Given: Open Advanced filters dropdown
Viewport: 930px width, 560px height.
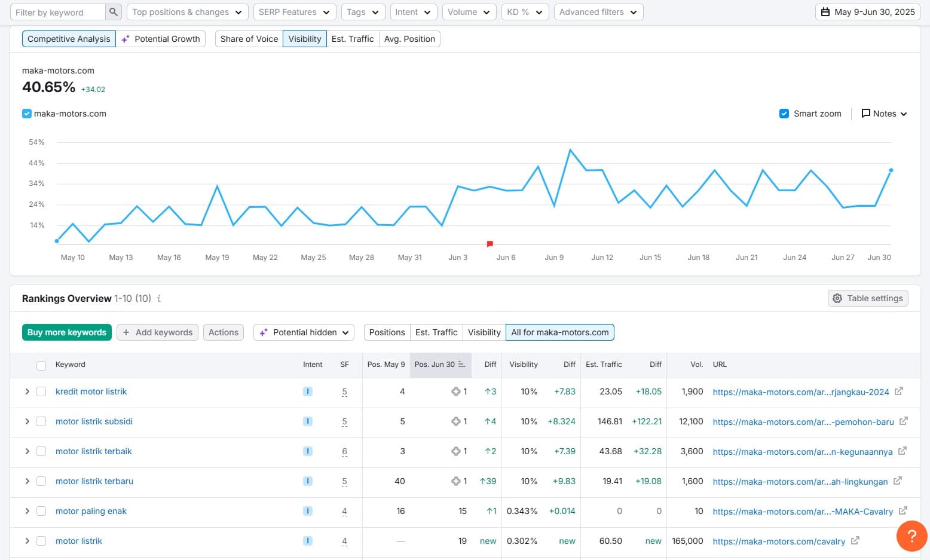Looking at the screenshot, I should coord(598,12).
